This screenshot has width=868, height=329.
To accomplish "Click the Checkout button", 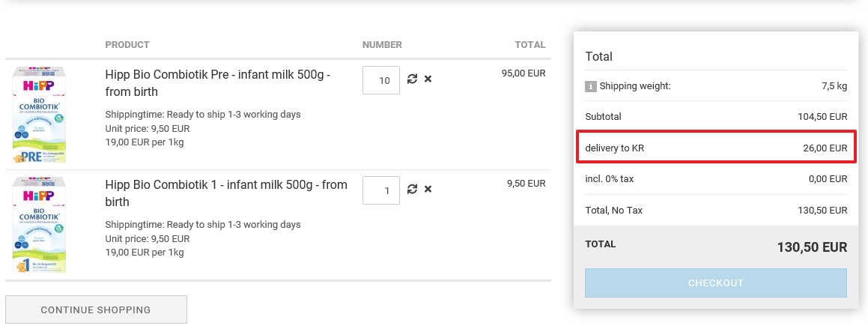I will (716, 283).
